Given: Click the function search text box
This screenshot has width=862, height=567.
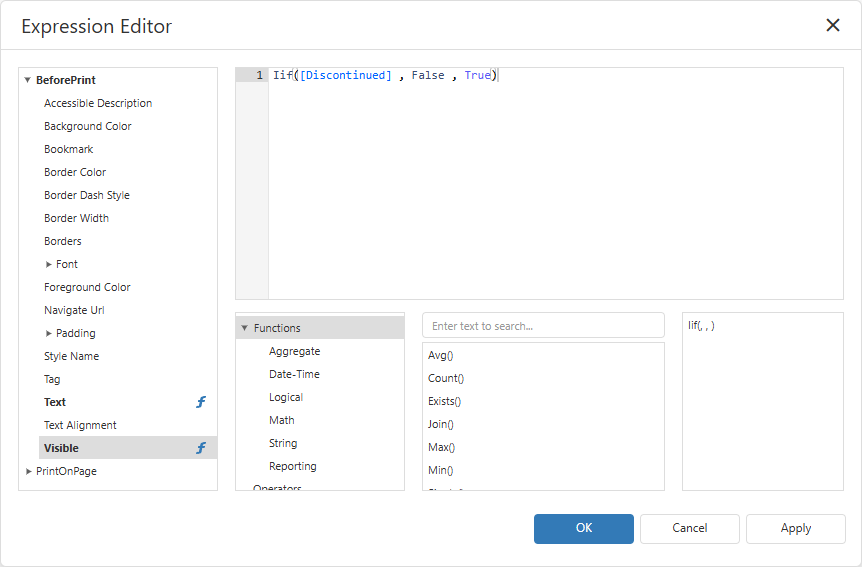Looking at the screenshot, I should tap(543, 326).
